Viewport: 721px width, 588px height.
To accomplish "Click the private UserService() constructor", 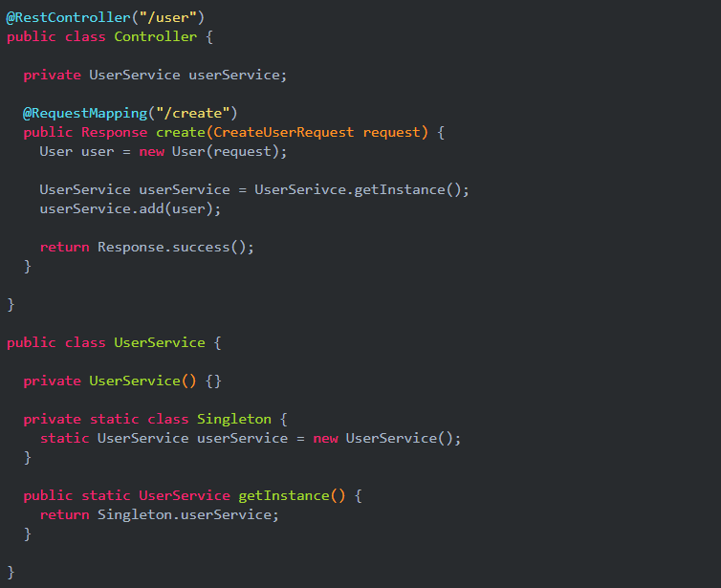I will click(122, 381).
